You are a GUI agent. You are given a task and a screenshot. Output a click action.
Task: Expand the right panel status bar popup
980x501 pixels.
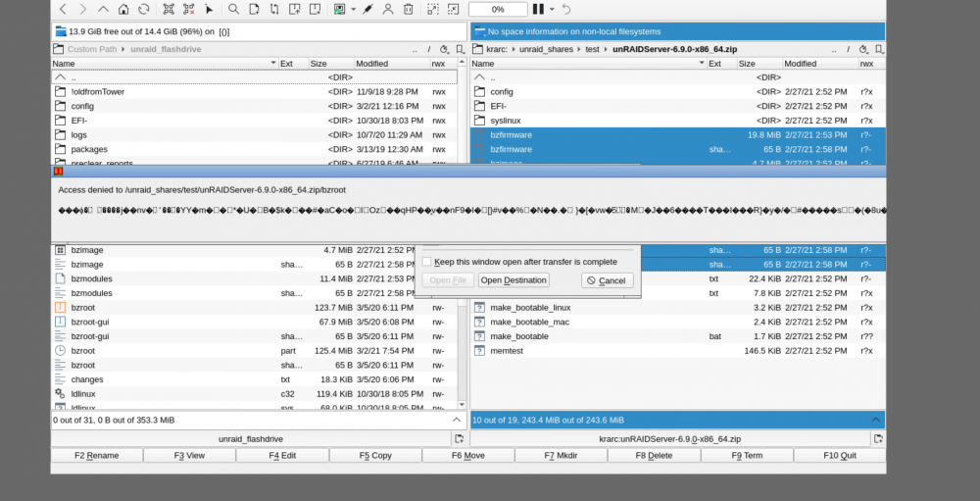click(x=875, y=420)
